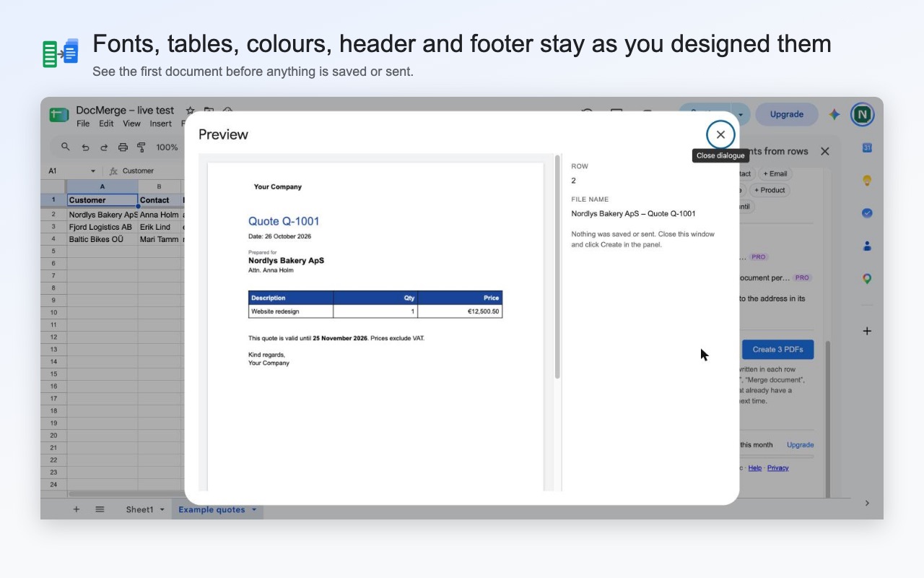Redo the last action in Sheets

104,147
